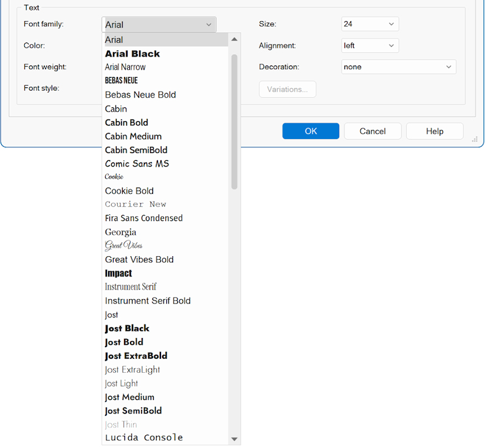
Task: Choose Fira Sans Condensed font
Action: tap(143, 218)
